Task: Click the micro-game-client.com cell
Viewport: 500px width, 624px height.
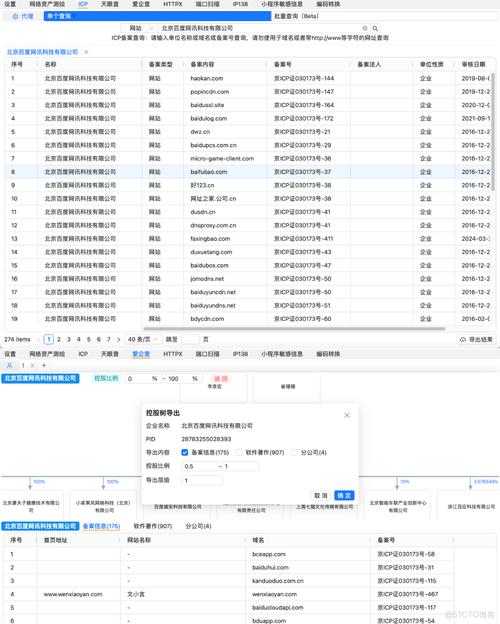Action: point(222,159)
